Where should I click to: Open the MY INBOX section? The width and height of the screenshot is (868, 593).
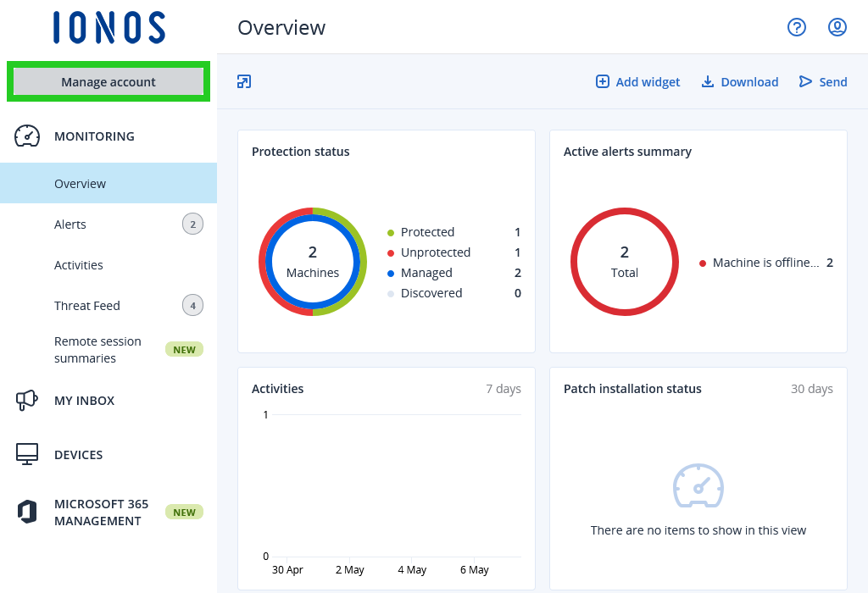click(x=84, y=401)
